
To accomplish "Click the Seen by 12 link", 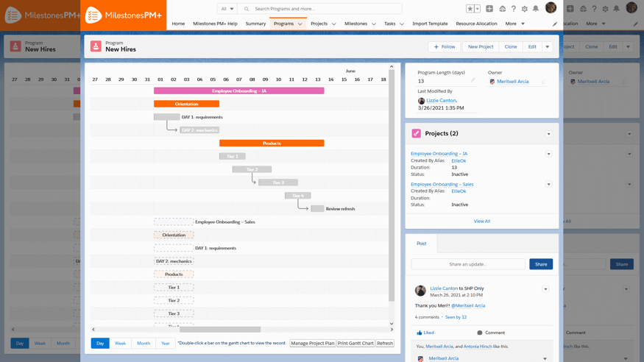I will (x=456, y=317).
